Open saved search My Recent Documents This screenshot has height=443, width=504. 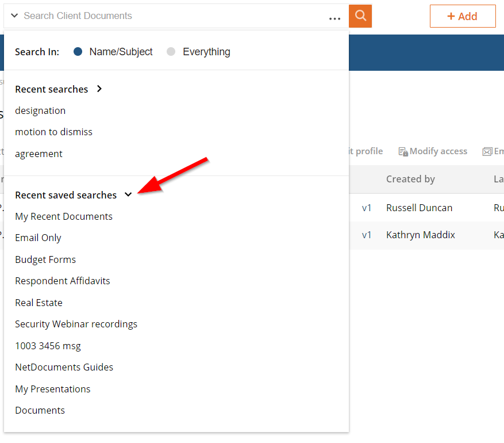64,216
